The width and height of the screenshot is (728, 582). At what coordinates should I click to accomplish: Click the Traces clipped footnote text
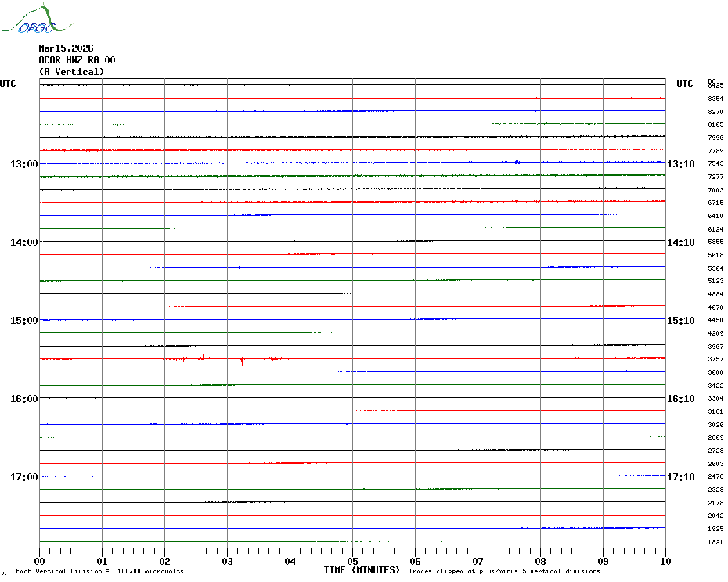504,572
